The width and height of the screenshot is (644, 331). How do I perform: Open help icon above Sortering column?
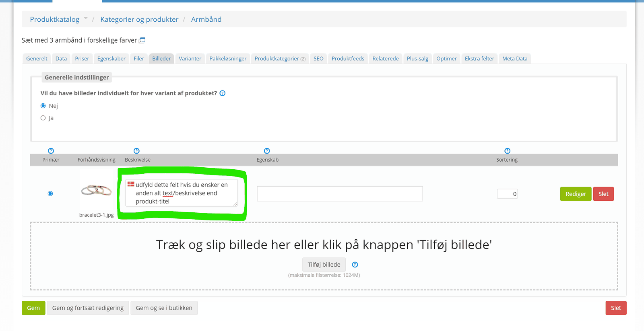508,151
